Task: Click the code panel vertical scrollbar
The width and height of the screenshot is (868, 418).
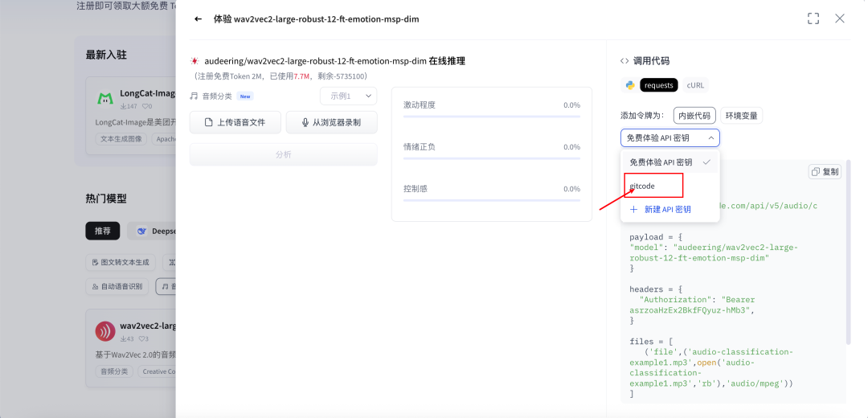Action: click(849, 252)
